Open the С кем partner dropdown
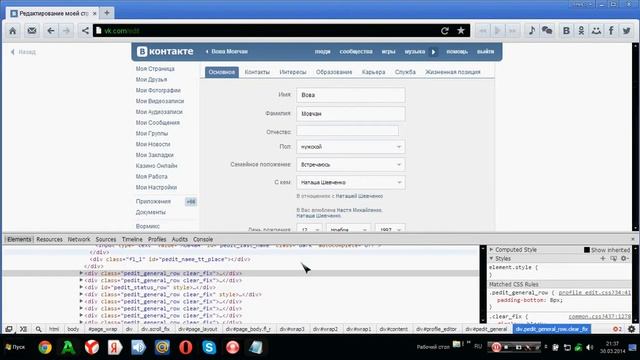This screenshot has height=360, width=640. [x=351, y=182]
